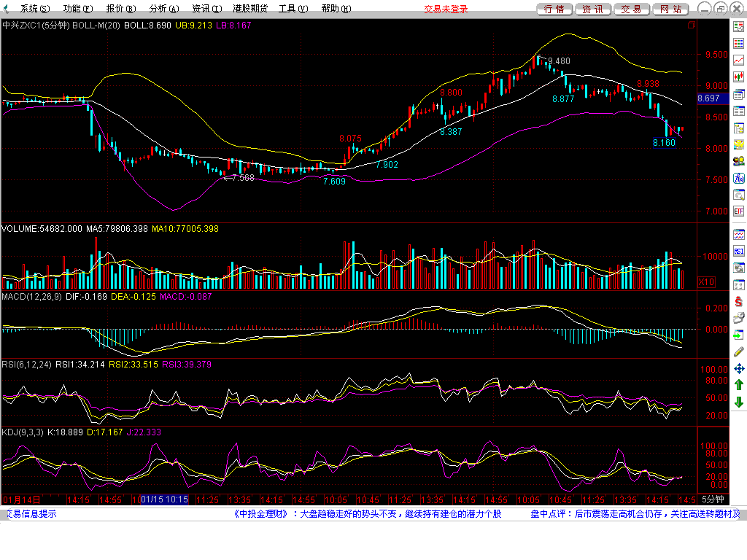Image resolution: width=747 pixels, height=560 pixels.
Task: Open the quote list with checkmark icon
Action: pyautogui.click(x=738, y=27)
